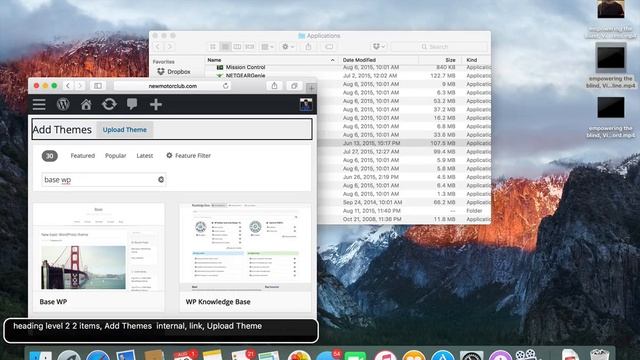Toggle sort direction arrow on Name column
The height and width of the screenshot is (360, 640).
point(333,60)
